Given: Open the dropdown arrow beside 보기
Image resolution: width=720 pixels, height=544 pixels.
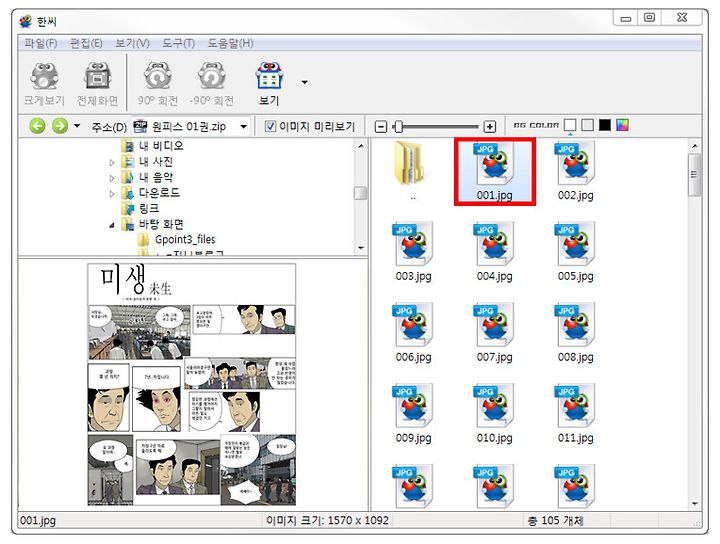Looking at the screenshot, I should coord(304,82).
